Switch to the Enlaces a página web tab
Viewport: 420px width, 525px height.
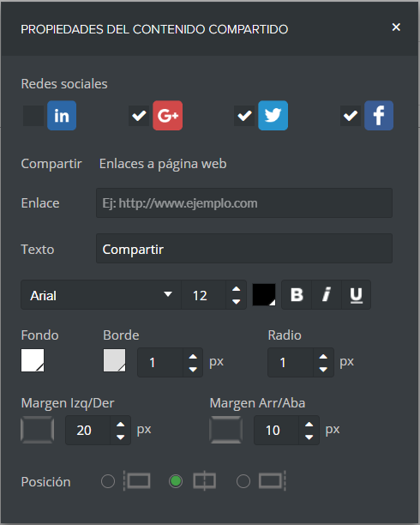163,164
